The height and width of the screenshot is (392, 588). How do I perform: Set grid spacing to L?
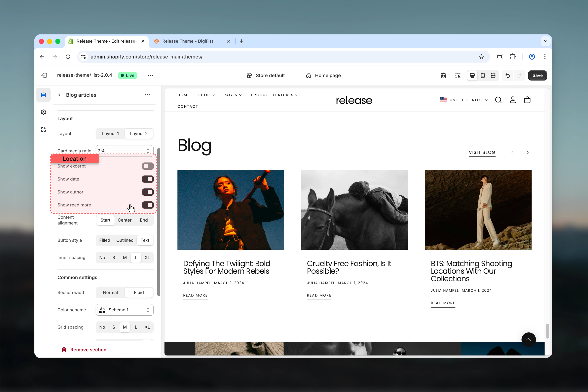136,327
